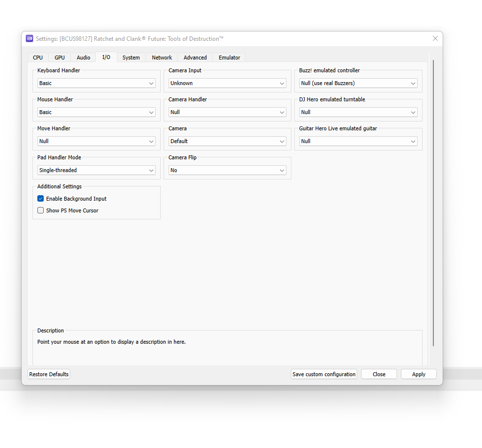Apply the current settings
Image resolution: width=482 pixels, height=448 pixels.
(x=419, y=374)
